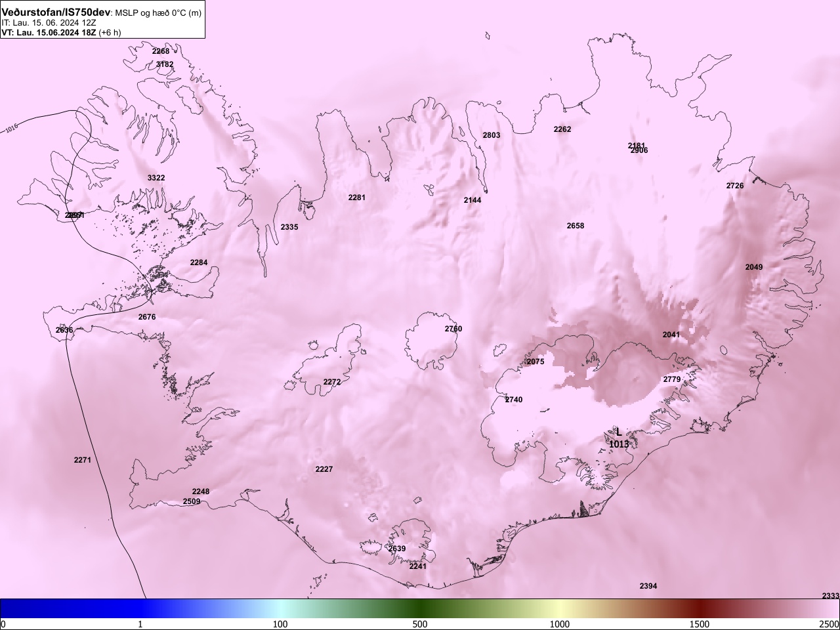Select the 2906 value

(640, 151)
